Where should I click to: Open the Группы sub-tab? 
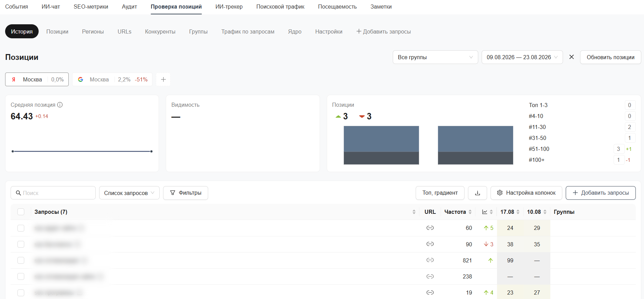pos(198,31)
